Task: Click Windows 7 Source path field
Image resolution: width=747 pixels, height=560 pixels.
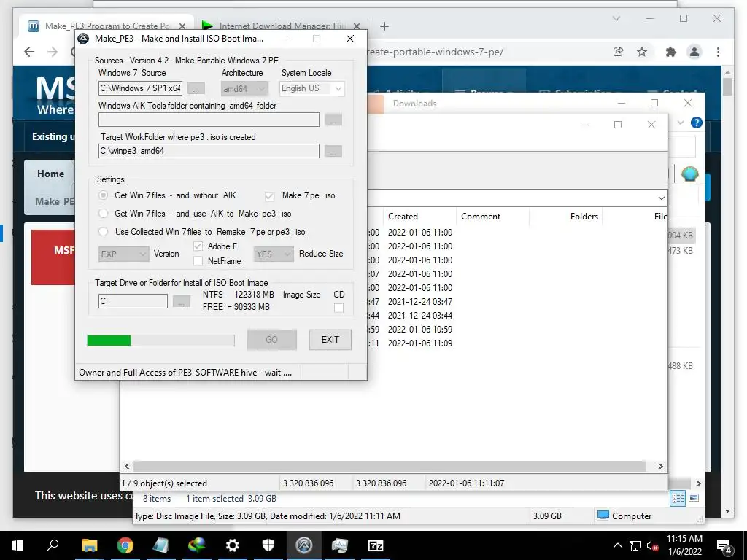Action: point(140,88)
